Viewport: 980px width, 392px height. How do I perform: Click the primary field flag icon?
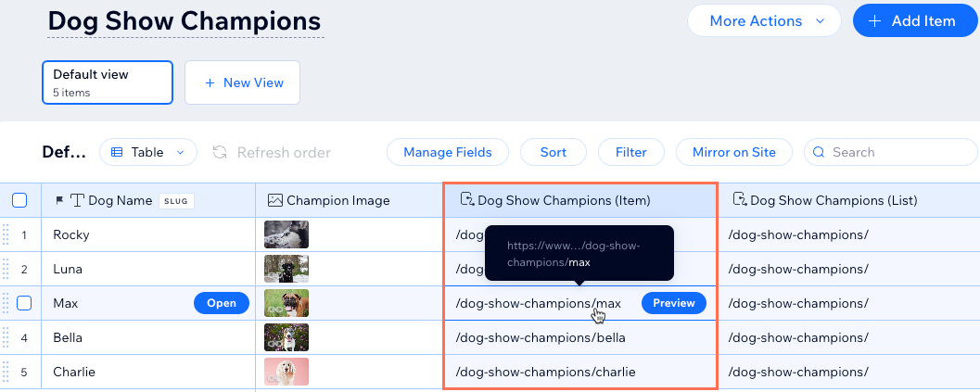point(59,201)
